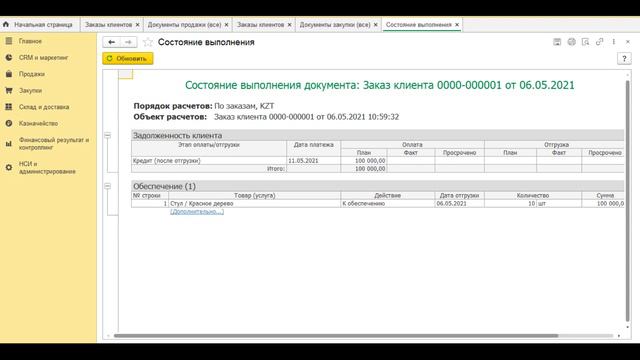Click the Итого: row label
The image size is (640, 360).
point(276,169)
